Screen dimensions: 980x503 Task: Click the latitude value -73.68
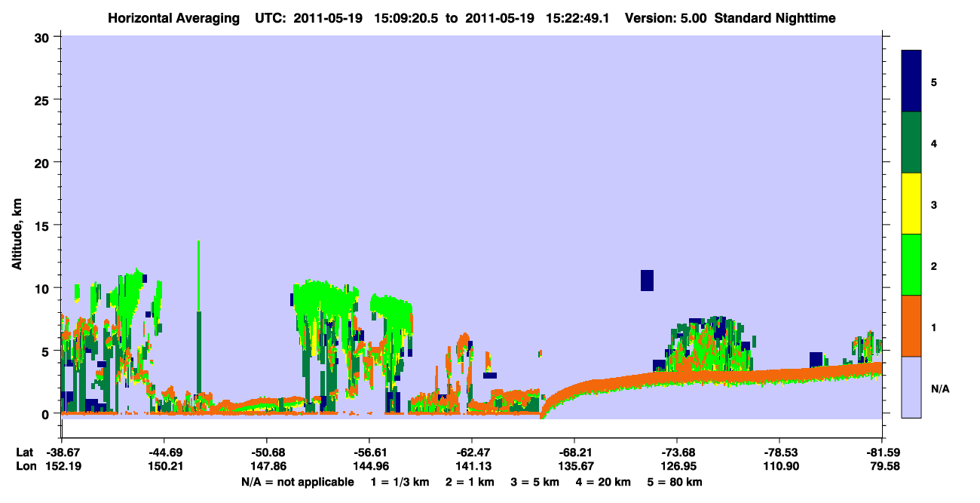[x=677, y=452]
